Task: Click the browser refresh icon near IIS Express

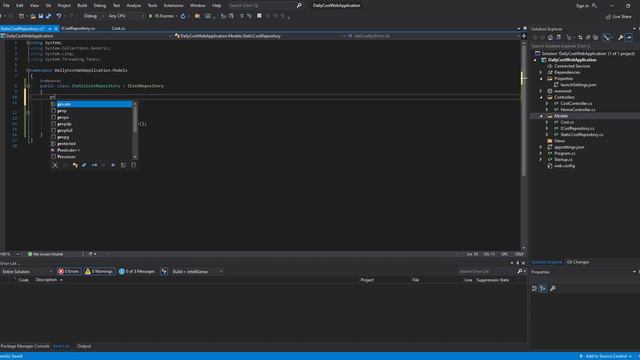Action: (183, 16)
